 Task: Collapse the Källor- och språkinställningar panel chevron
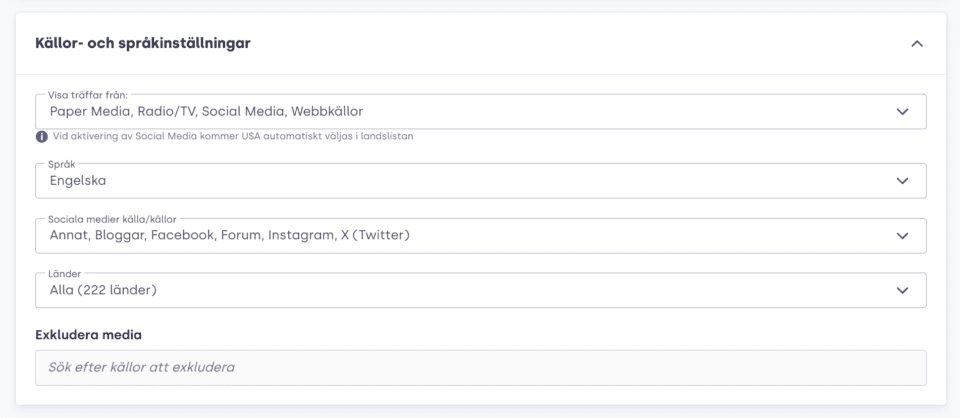coord(917,44)
